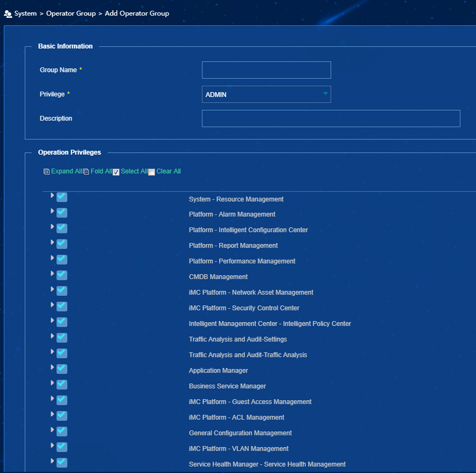Viewport: 476px width, 473px height.
Task: Expand Service Health Management node arrow
Action: pyautogui.click(x=52, y=461)
